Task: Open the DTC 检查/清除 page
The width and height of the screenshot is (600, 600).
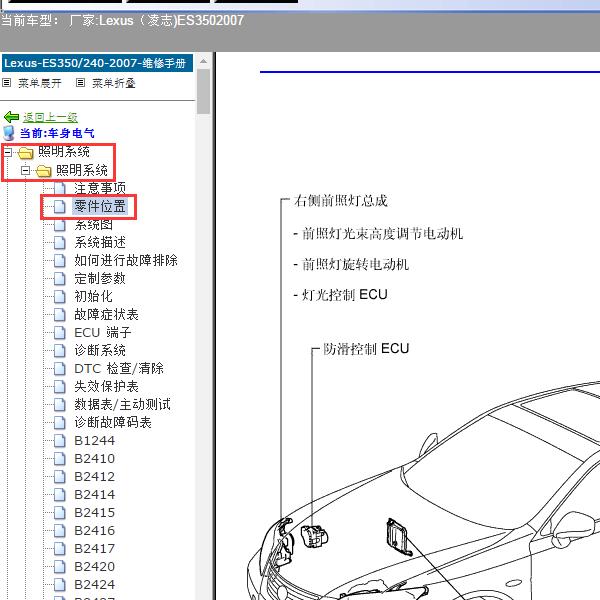Action: (x=119, y=368)
